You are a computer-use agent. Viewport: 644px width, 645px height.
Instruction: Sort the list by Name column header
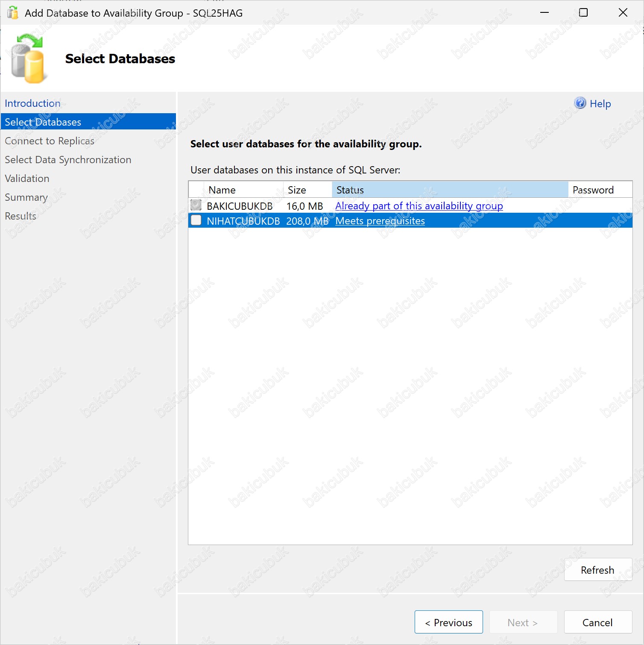[x=222, y=190]
